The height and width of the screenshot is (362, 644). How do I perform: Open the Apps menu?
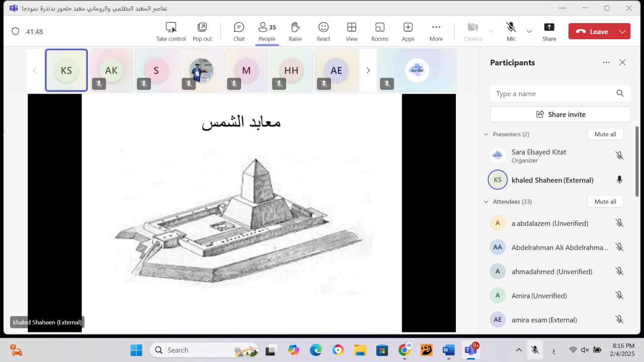[x=408, y=32]
